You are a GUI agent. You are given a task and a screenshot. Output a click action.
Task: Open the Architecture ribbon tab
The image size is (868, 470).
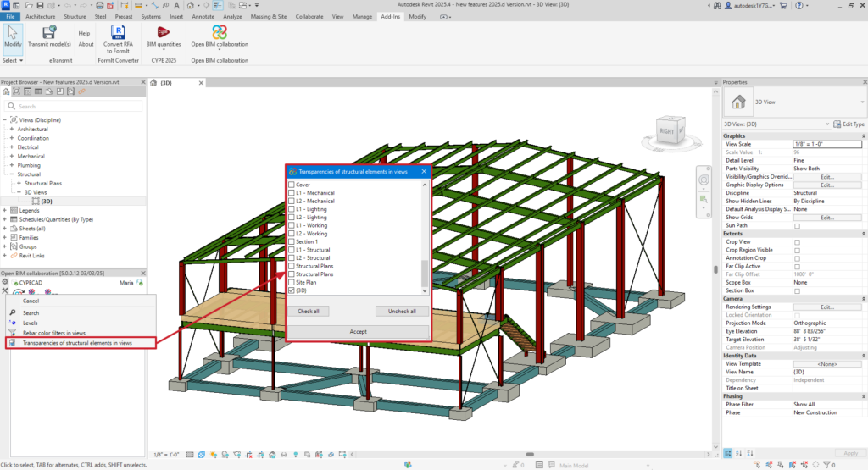[x=41, y=17]
